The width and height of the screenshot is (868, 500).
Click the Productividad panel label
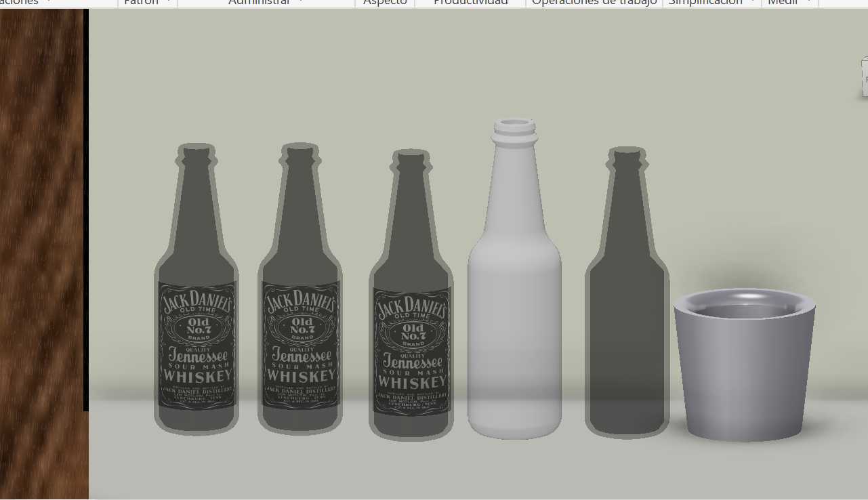[470, 3]
